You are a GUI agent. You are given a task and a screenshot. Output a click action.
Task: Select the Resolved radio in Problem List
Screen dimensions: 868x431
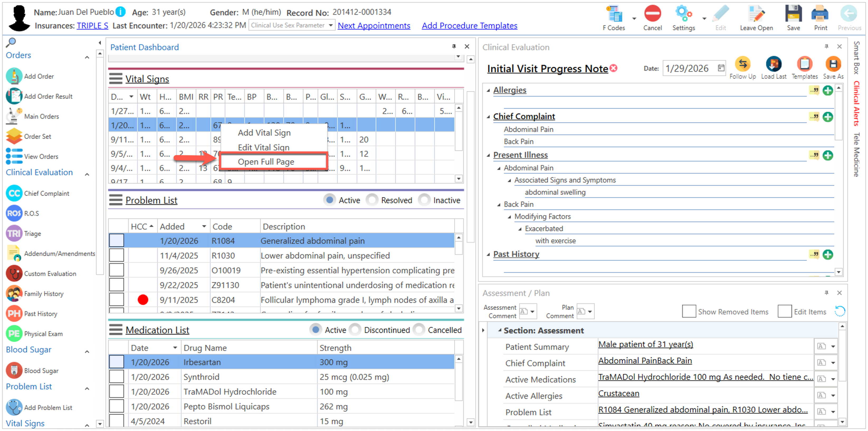click(372, 200)
